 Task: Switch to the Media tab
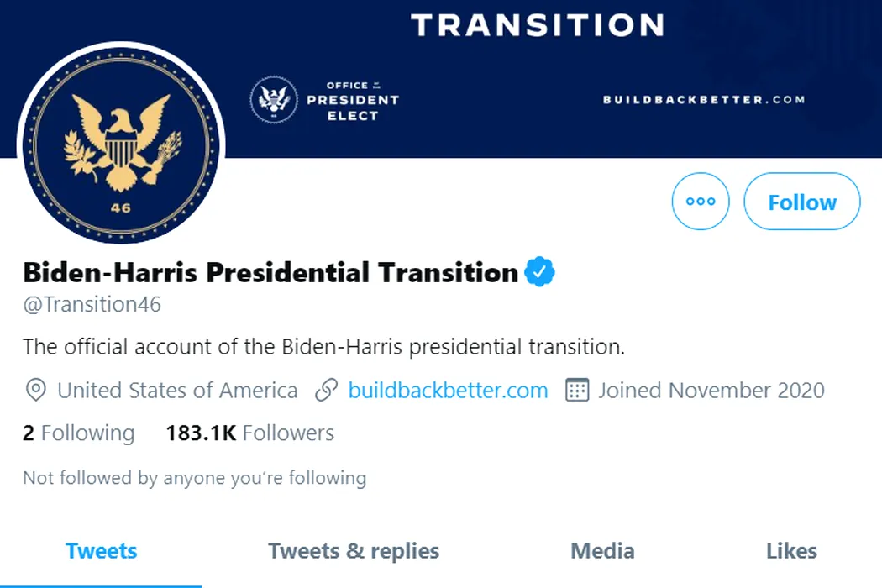point(602,551)
